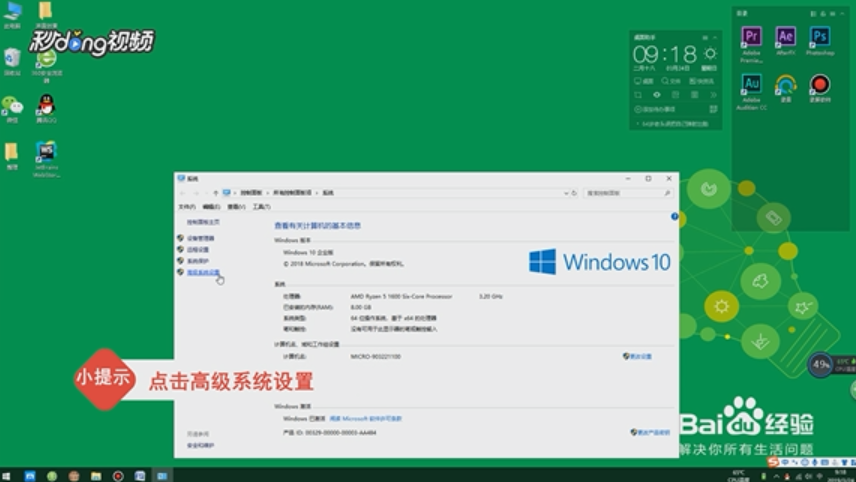The height and width of the screenshot is (482, 856).
Task: Open the red record app in taskbar
Action: point(118,476)
